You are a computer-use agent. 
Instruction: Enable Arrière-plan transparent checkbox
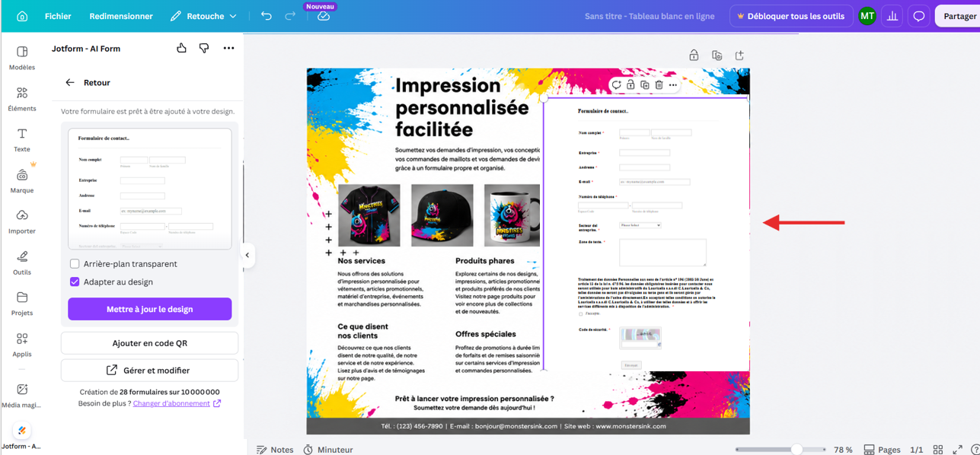(x=75, y=263)
